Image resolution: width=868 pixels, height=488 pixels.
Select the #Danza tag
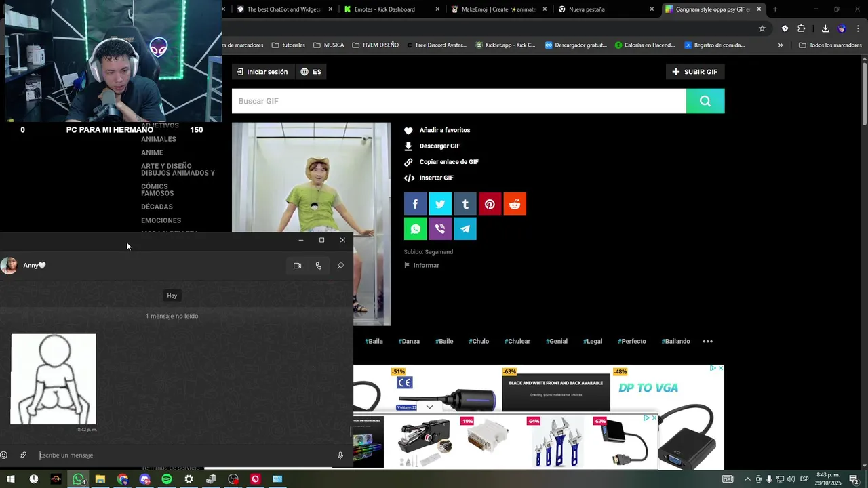pos(409,341)
